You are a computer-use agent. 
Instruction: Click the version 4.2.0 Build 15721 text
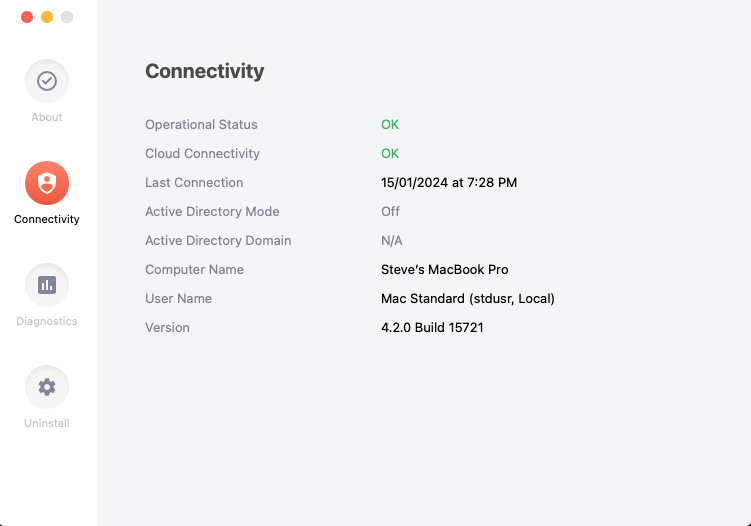tap(432, 328)
